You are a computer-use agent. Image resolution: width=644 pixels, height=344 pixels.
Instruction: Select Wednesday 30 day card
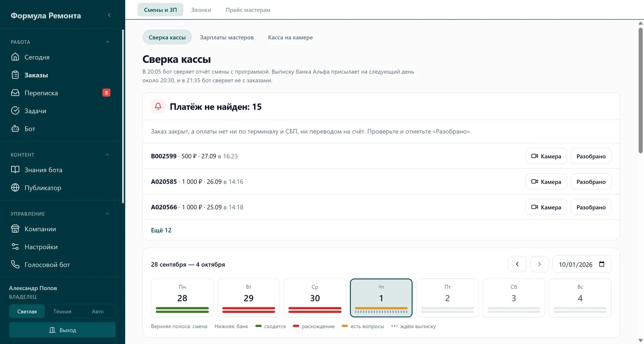pyautogui.click(x=315, y=298)
